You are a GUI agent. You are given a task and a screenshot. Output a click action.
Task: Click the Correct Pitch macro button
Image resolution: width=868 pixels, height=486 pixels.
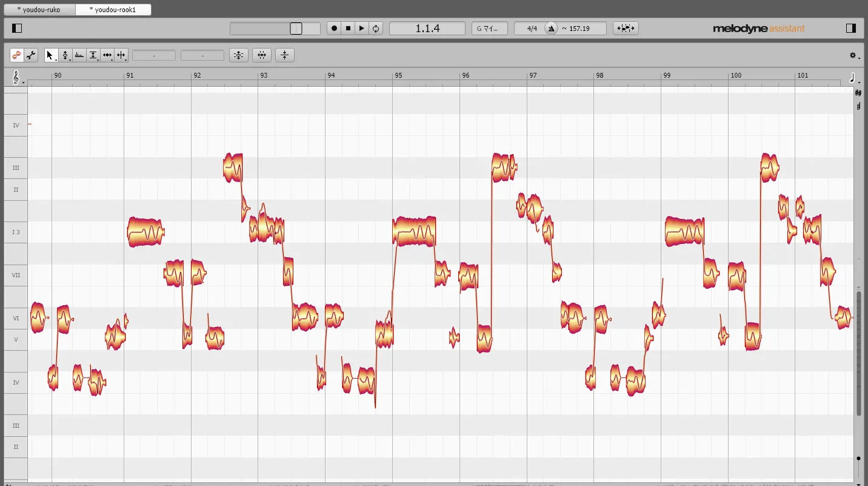click(239, 55)
